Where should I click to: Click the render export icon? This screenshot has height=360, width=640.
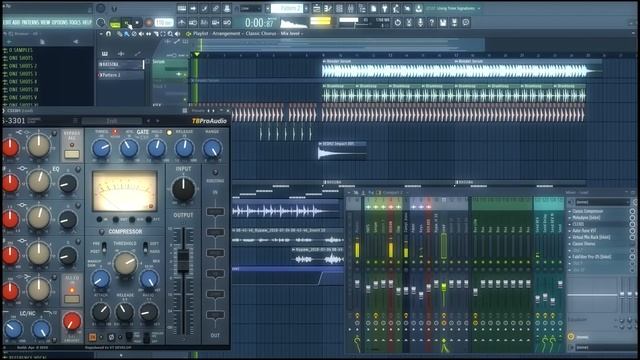(454, 23)
